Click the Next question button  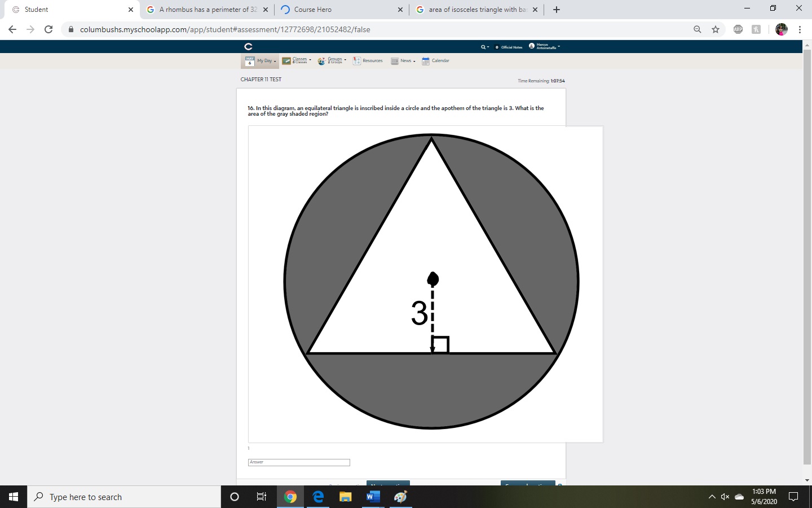[388, 484]
